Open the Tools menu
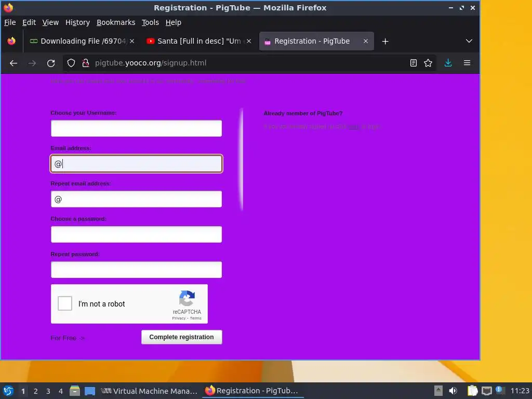This screenshot has height=399, width=532. pyautogui.click(x=150, y=22)
